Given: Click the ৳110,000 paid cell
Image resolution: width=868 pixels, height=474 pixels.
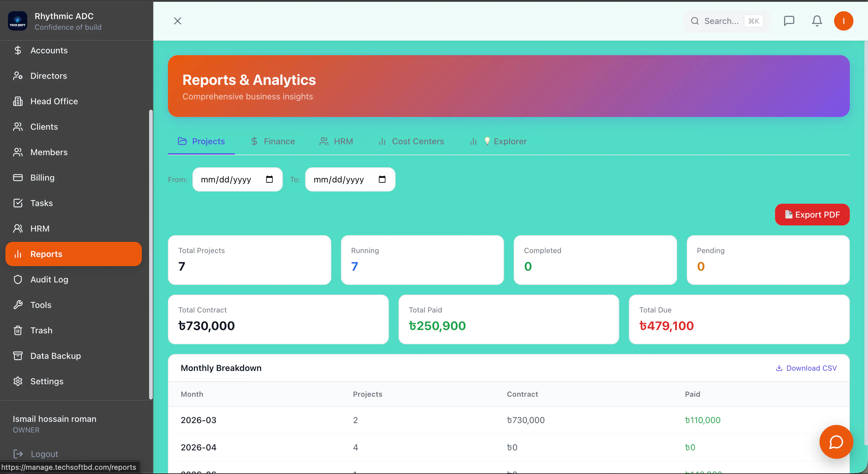Looking at the screenshot, I should point(703,420).
